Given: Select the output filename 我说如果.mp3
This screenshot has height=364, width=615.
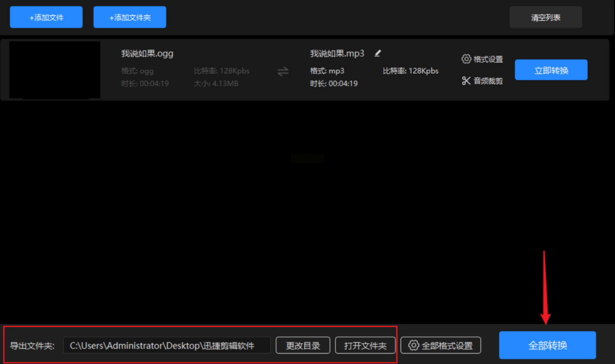Looking at the screenshot, I should [337, 54].
